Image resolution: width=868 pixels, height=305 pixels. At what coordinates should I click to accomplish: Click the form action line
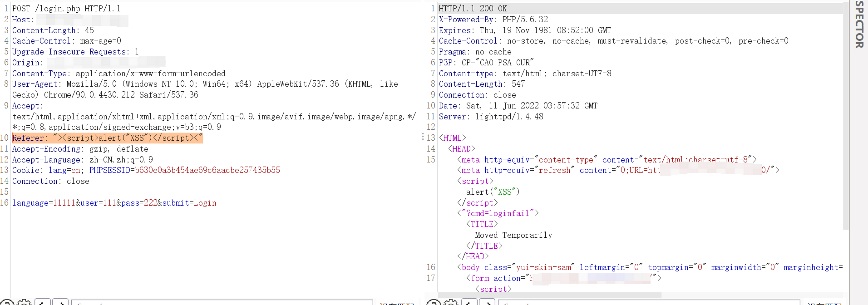564,278
